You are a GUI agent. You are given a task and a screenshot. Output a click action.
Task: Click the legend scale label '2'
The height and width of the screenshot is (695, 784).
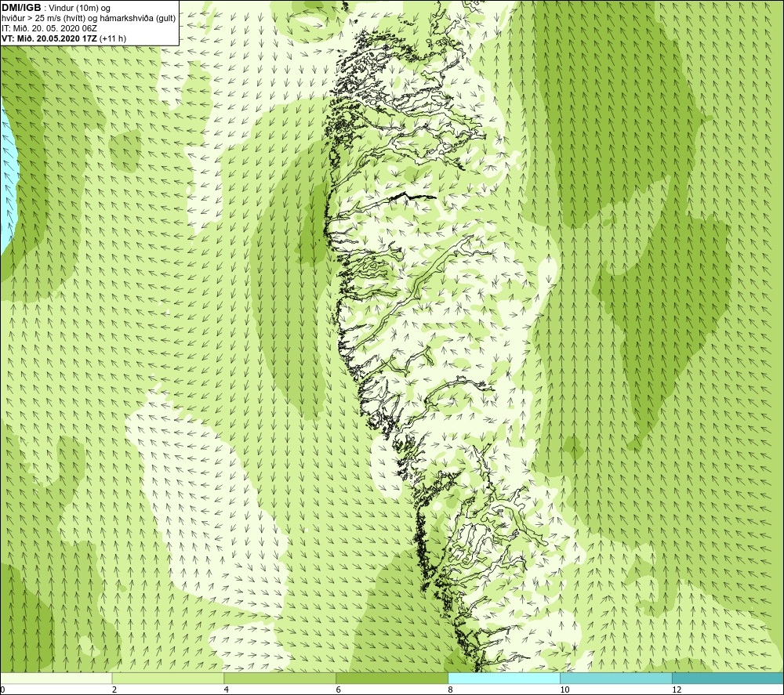(x=114, y=690)
